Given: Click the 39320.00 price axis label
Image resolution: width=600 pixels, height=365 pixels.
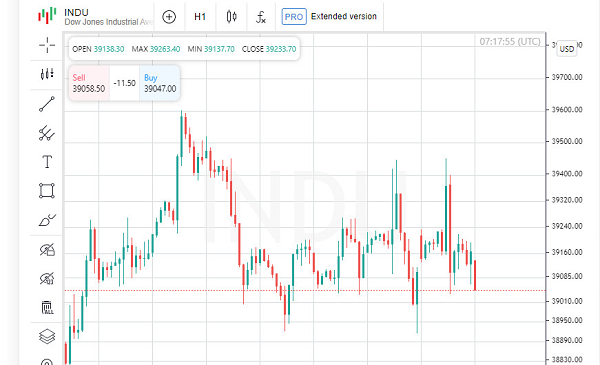Looking at the screenshot, I should (567, 200).
